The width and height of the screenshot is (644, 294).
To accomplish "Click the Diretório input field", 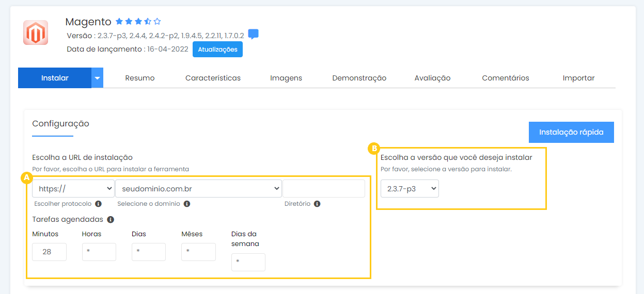I will tap(324, 189).
